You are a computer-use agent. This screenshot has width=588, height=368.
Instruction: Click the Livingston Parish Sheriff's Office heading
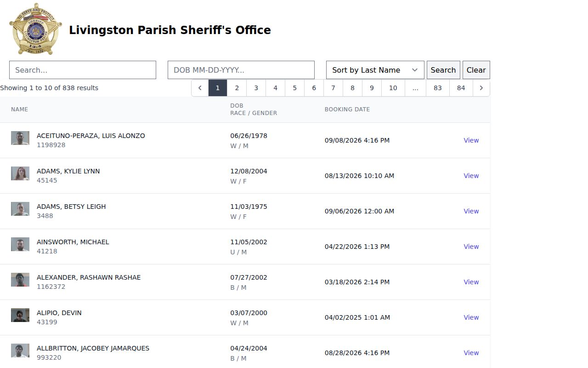[x=170, y=30]
